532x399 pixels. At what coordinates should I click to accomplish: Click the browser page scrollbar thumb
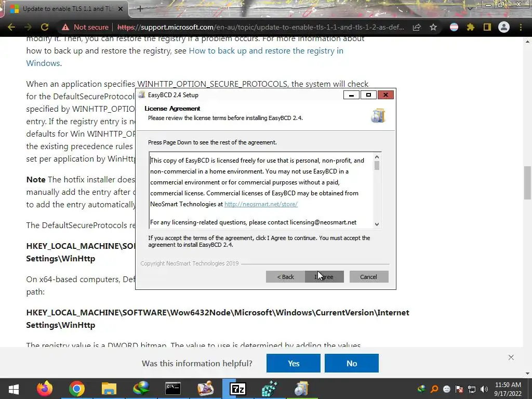pos(527,182)
